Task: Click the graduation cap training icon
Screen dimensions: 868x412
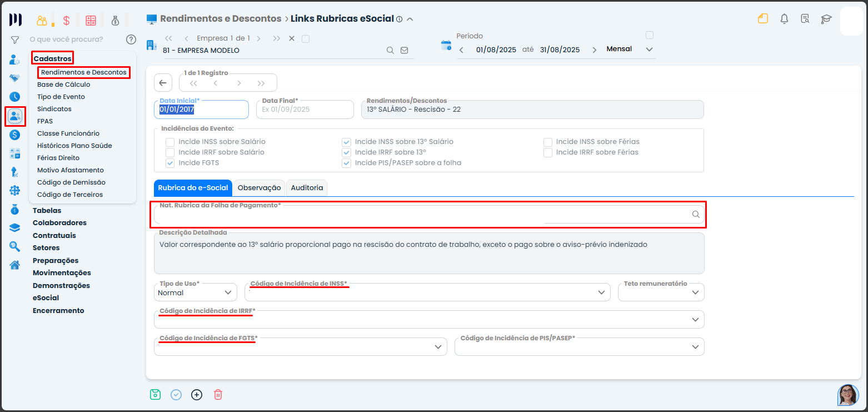Action: click(826, 19)
